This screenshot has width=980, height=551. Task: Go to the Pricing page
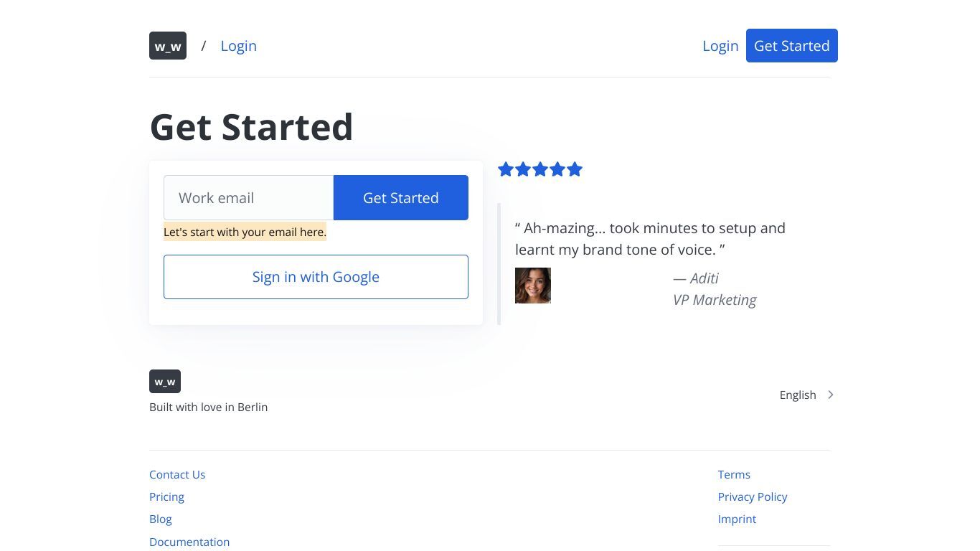pos(166,496)
